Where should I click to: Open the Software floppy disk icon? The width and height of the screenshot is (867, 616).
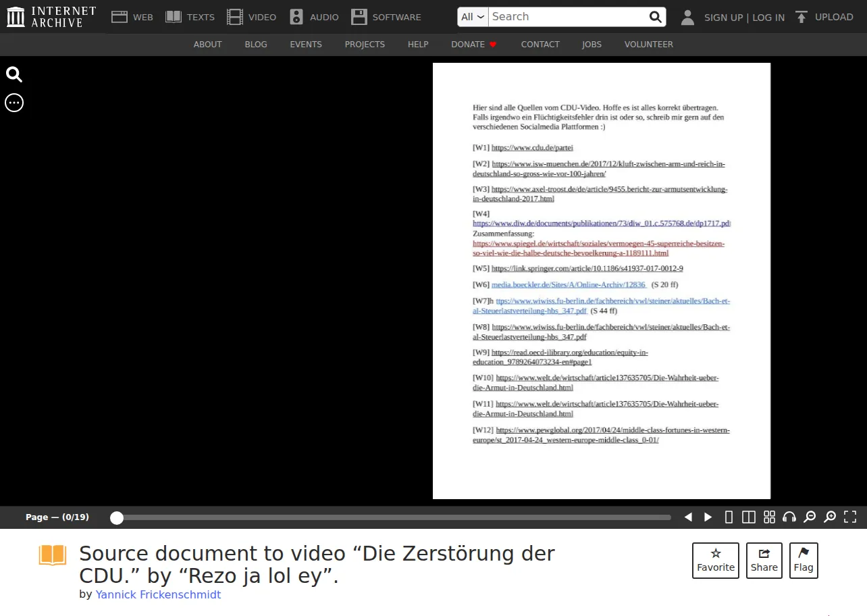359,17
